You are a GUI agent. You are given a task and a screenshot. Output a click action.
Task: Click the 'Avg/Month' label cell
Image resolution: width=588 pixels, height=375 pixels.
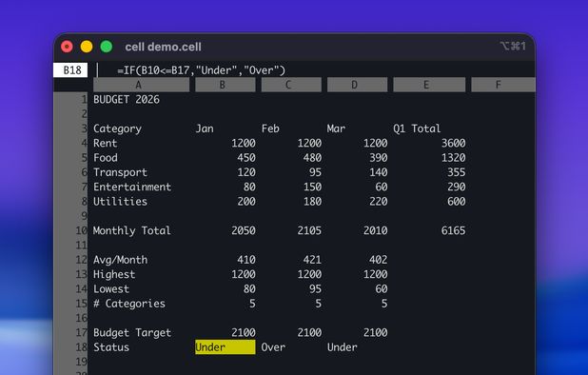[x=121, y=260]
